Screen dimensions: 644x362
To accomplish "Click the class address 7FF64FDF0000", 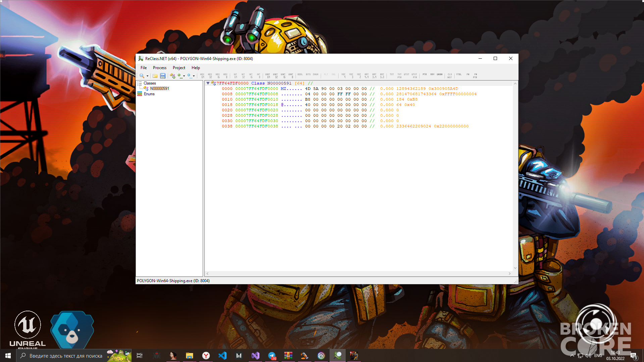I will [233, 83].
